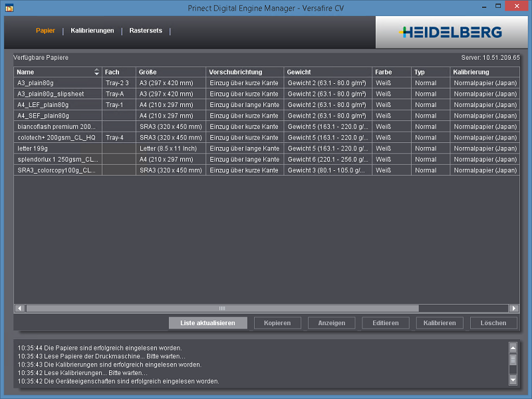Click the Heidelberg logo
Image resolution: width=532 pixels, height=399 pixels.
452,32
